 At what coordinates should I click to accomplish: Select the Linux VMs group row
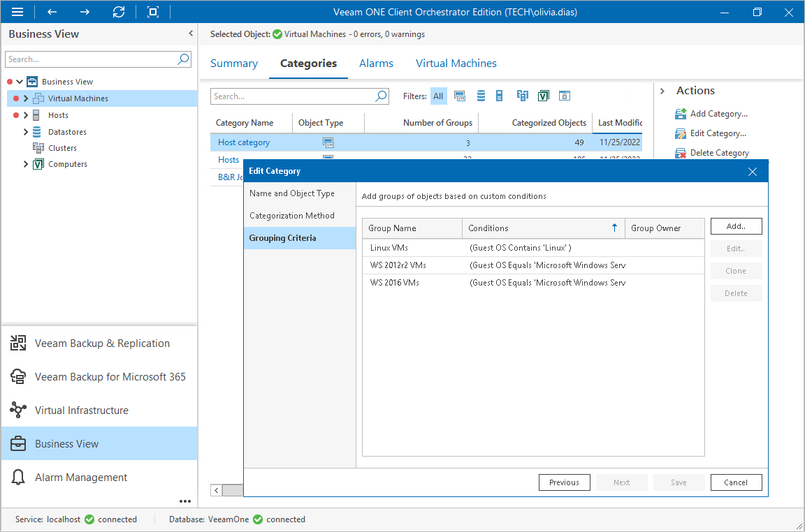coord(533,248)
